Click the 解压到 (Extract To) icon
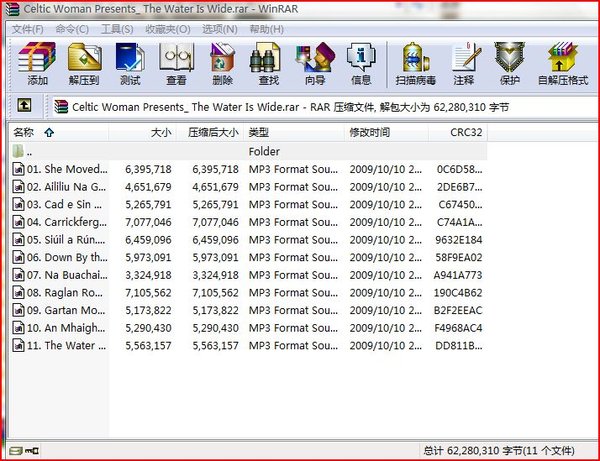 84,64
